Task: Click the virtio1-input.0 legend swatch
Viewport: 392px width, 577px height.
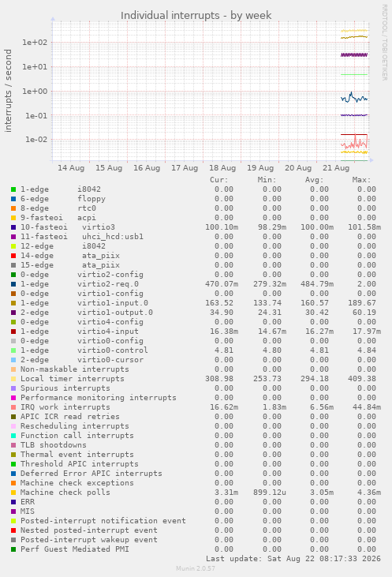Action: 13,303
